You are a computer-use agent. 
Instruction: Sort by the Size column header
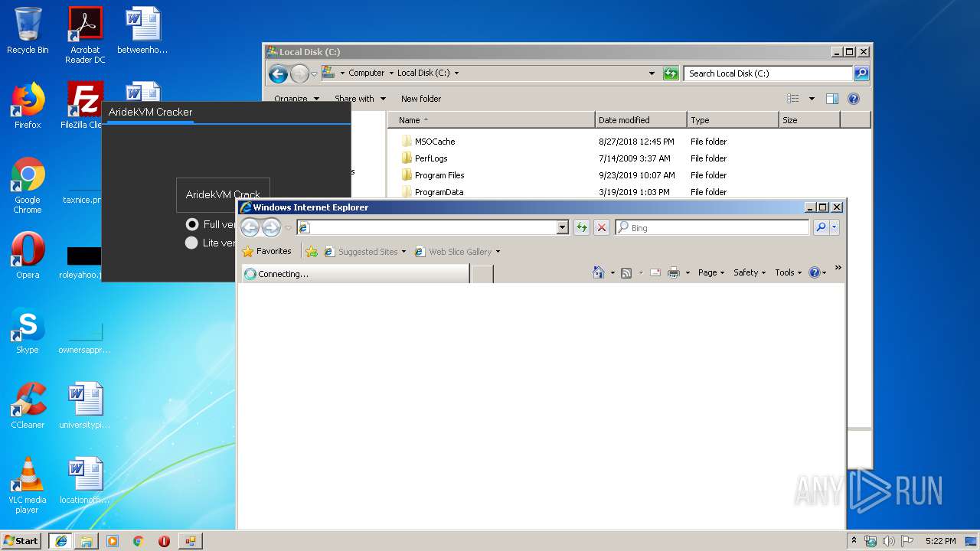point(809,120)
